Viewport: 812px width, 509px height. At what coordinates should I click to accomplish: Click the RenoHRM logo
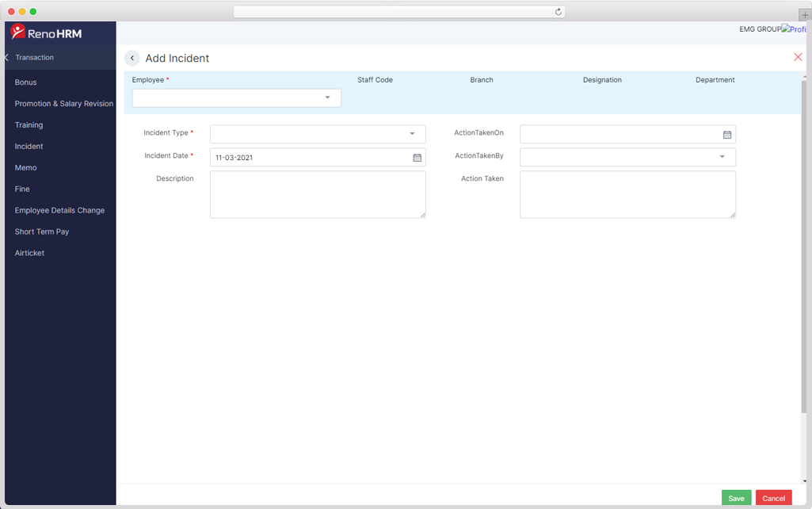pyautogui.click(x=48, y=33)
